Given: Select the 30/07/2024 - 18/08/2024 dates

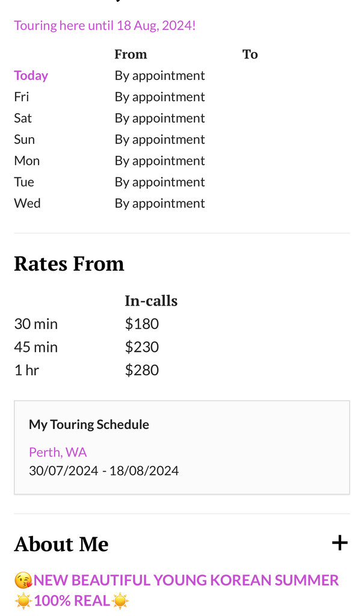Looking at the screenshot, I should (x=103, y=470).
